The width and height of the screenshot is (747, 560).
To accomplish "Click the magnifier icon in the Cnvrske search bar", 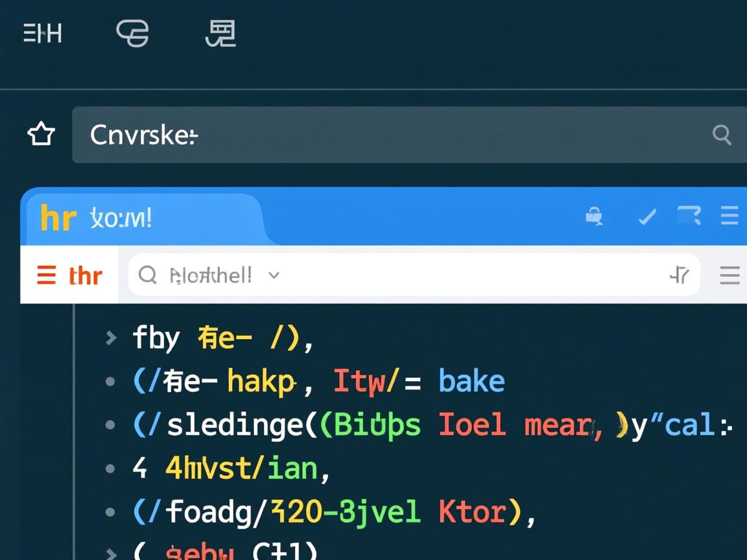I will [722, 135].
